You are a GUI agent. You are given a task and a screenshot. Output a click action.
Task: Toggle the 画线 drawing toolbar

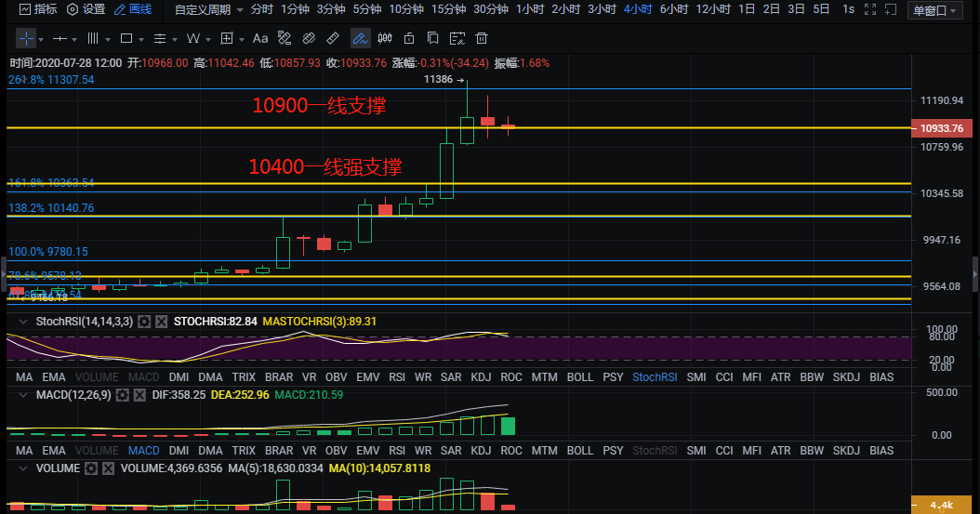click(x=133, y=9)
